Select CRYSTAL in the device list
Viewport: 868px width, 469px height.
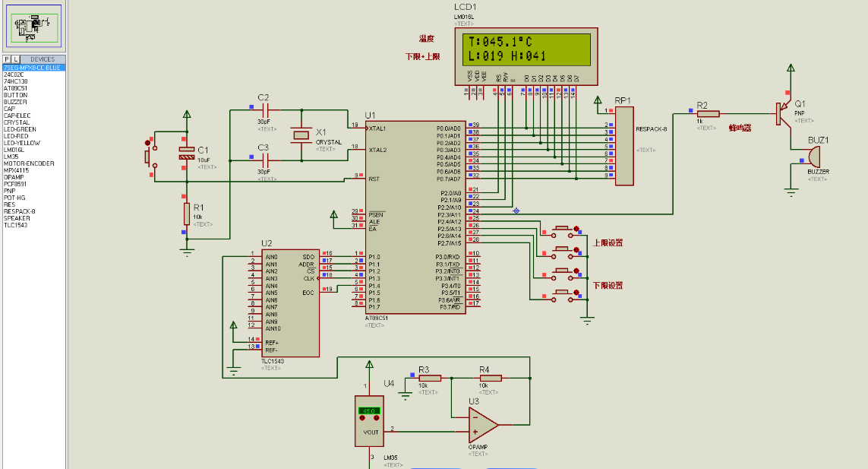click(x=17, y=122)
